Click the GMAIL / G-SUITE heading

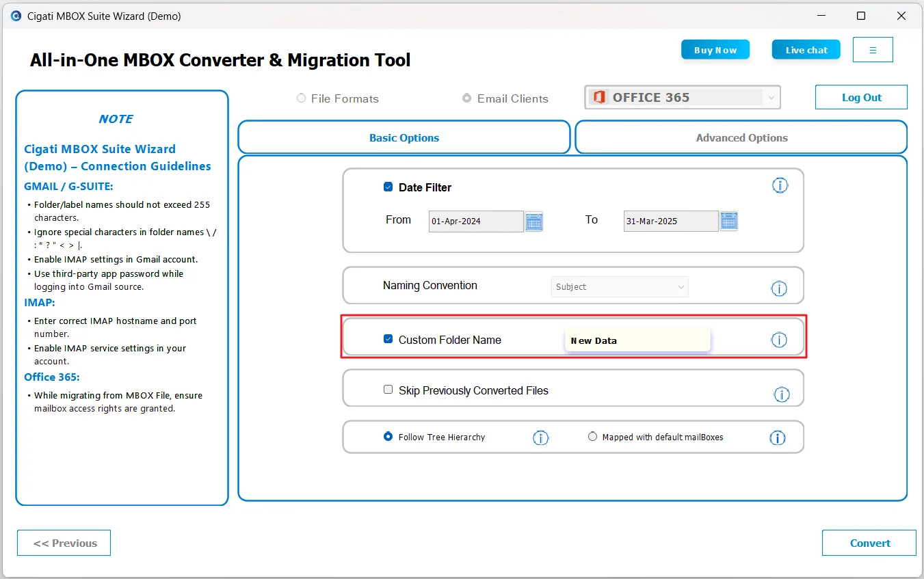coord(68,186)
